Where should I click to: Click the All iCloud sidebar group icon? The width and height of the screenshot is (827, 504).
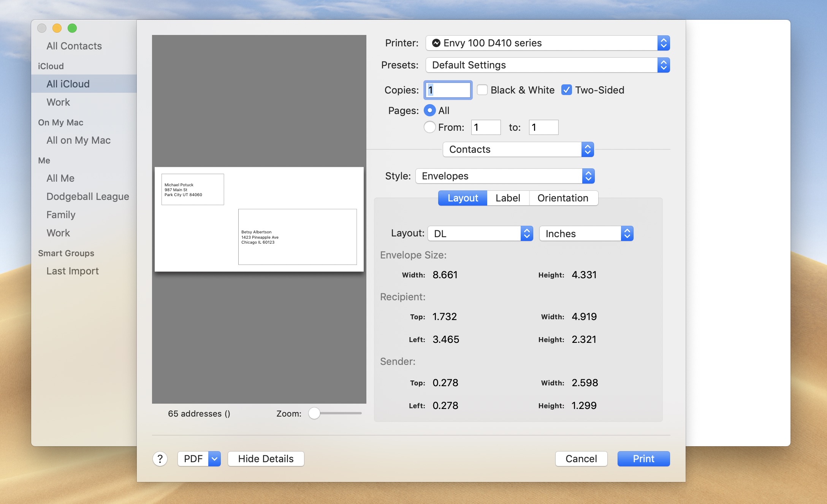(67, 83)
